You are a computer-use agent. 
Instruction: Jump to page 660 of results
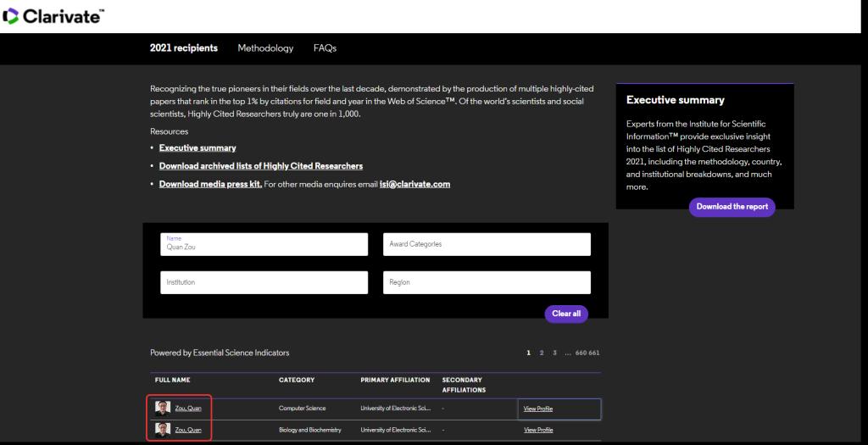(x=581, y=353)
